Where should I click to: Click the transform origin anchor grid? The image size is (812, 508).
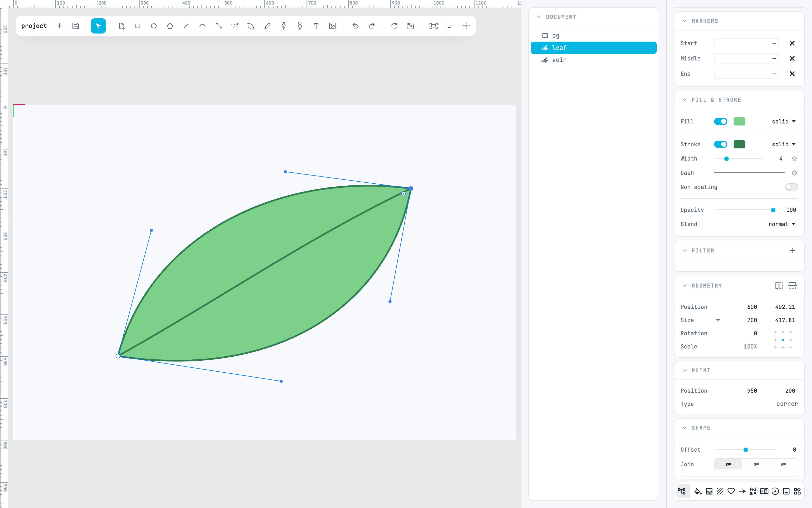click(x=783, y=340)
